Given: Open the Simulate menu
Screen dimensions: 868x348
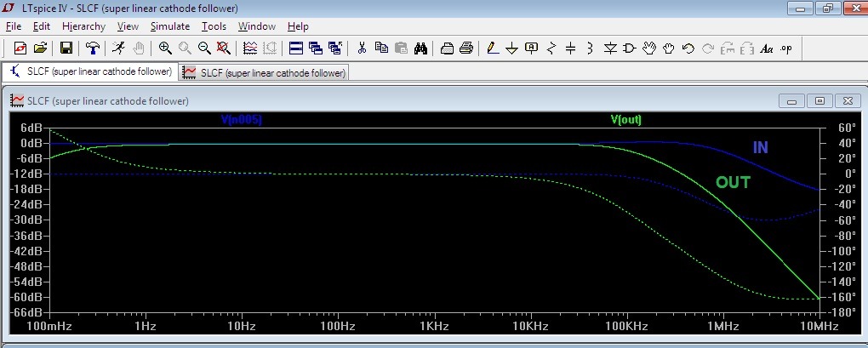Looking at the screenshot, I should point(170,26).
